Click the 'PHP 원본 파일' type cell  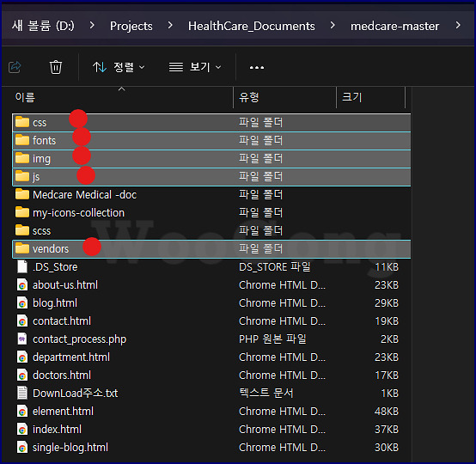[x=272, y=339]
